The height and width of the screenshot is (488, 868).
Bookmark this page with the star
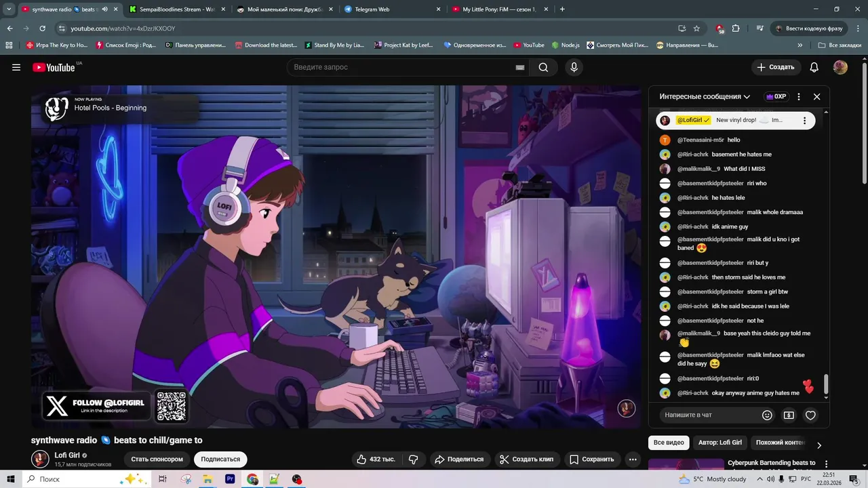[x=696, y=28]
